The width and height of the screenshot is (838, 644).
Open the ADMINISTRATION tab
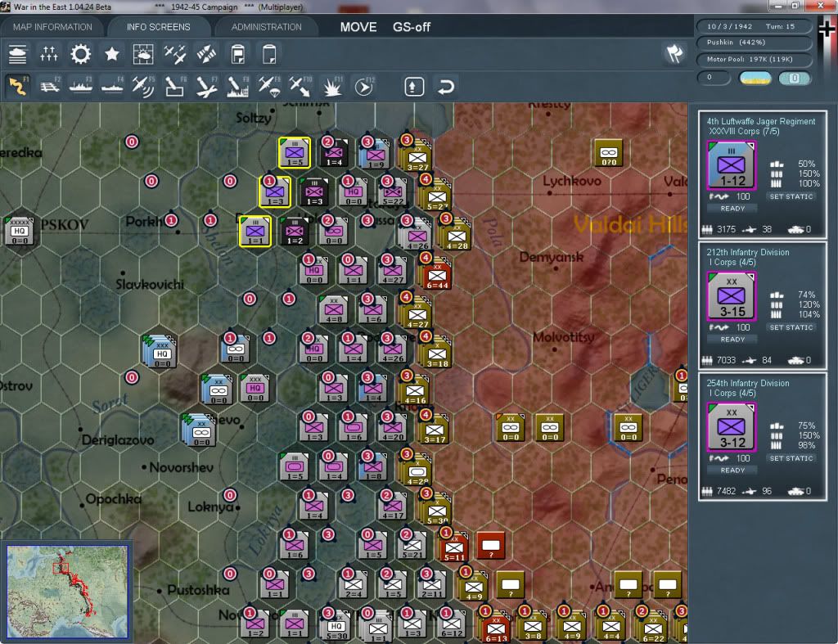click(x=266, y=27)
